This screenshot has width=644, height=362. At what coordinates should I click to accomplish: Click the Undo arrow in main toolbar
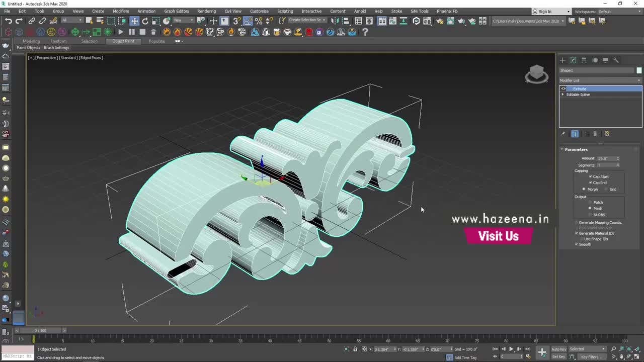tap(8, 21)
